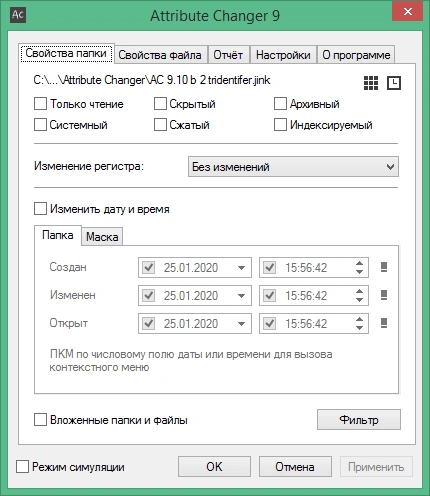Open the Открыт date picker arrow
The width and height of the screenshot is (430, 496).
[x=241, y=324]
